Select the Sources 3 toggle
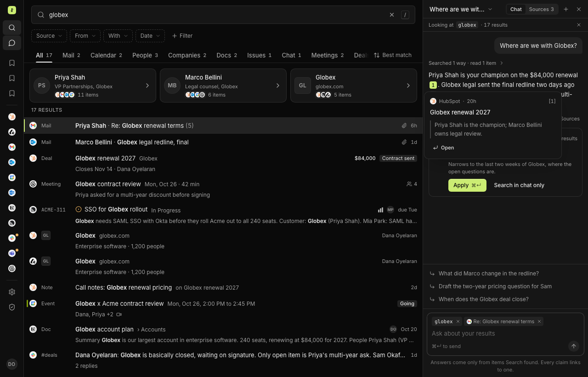The width and height of the screenshot is (588, 377). coord(541,9)
